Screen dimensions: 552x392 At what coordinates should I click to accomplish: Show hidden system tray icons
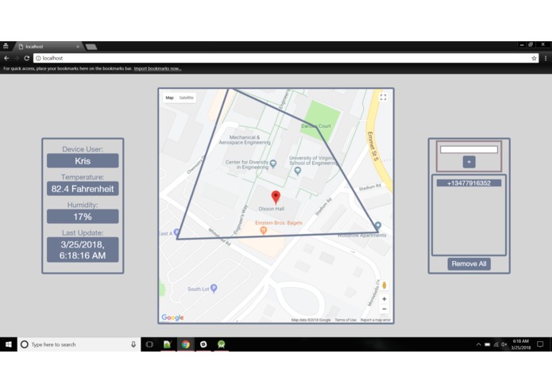(x=478, y=344)
